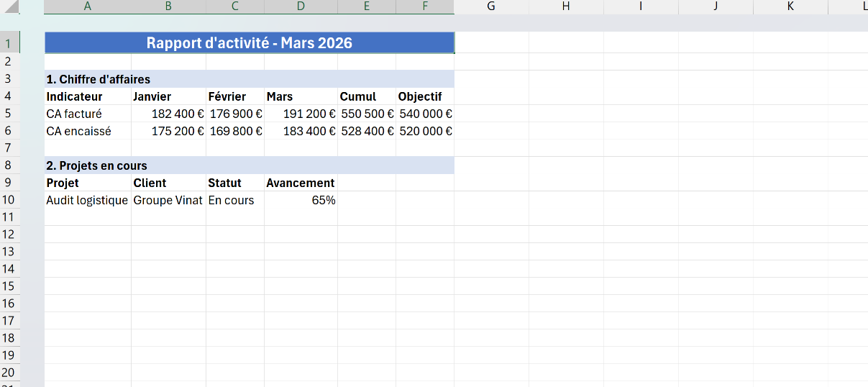Select column G via its header
The image size is (868, 387).
tap(491, 6)
